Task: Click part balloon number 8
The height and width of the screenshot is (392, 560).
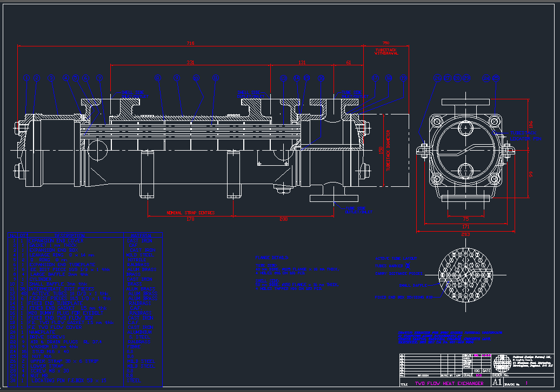Action: click(x=157, y=78)
